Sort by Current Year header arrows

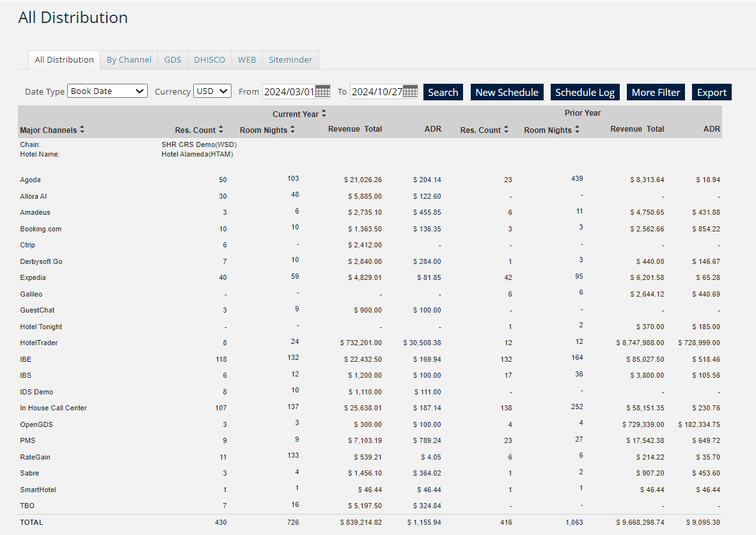(324, 114)
